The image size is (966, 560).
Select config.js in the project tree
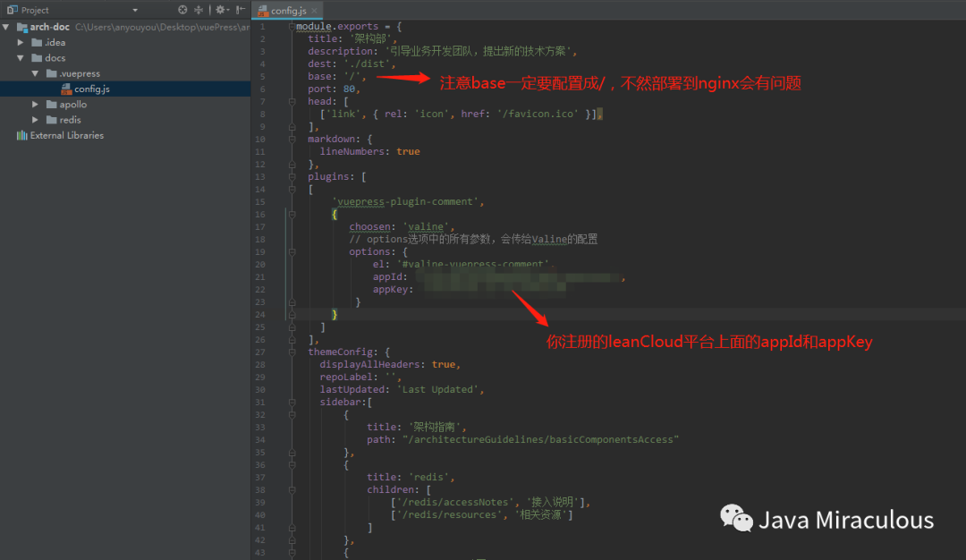tap(92, 89)
